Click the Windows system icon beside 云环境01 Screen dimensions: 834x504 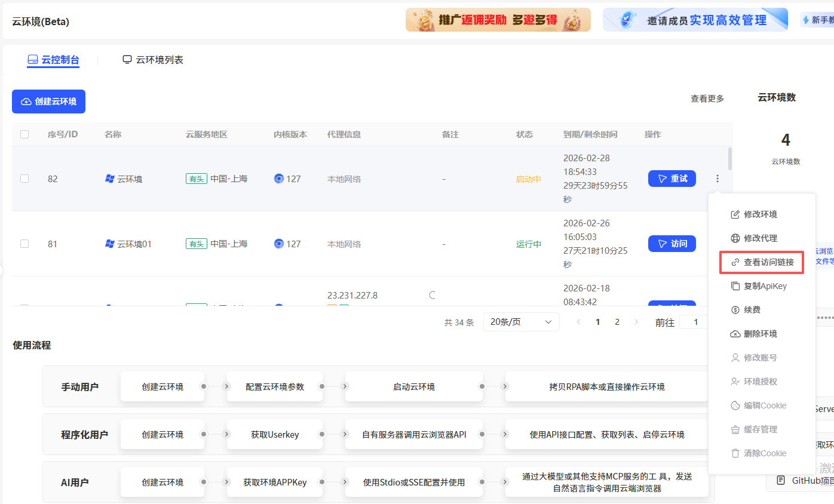tap(109, 244)
